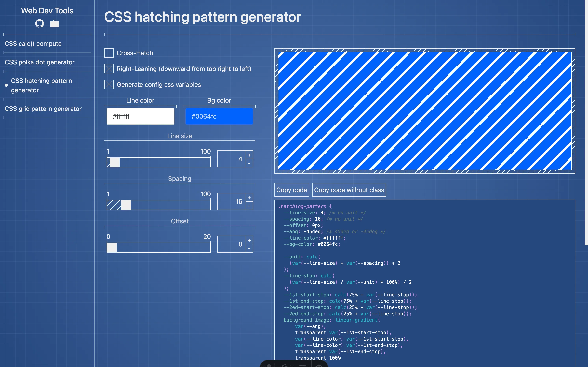Focus the Line size number field

click(232, 159)
